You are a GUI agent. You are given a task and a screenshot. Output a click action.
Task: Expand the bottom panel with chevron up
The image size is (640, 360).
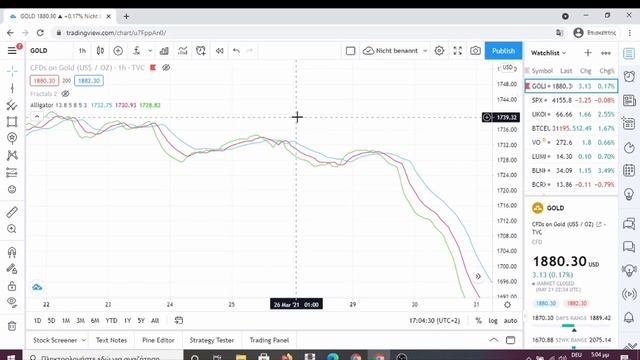click(493, 340)
